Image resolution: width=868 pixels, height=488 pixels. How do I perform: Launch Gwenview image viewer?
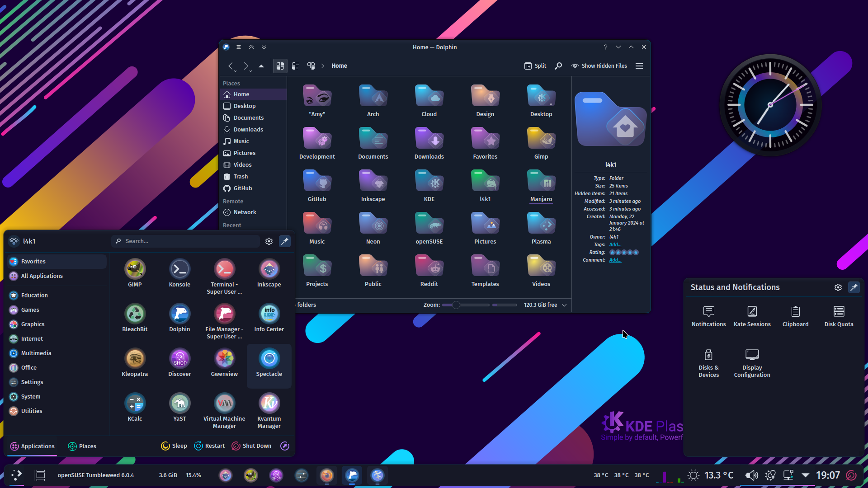pyautogui.click(x=224, y=363)
